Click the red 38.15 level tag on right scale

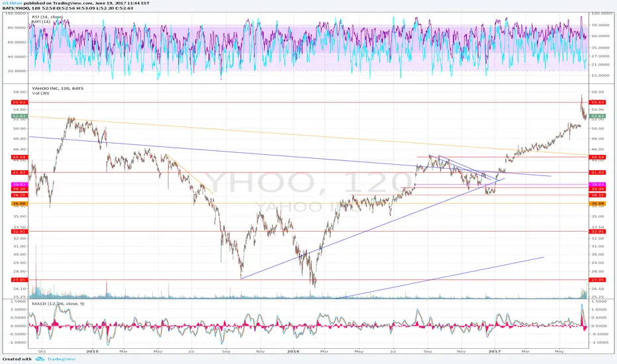pos(597,195)
